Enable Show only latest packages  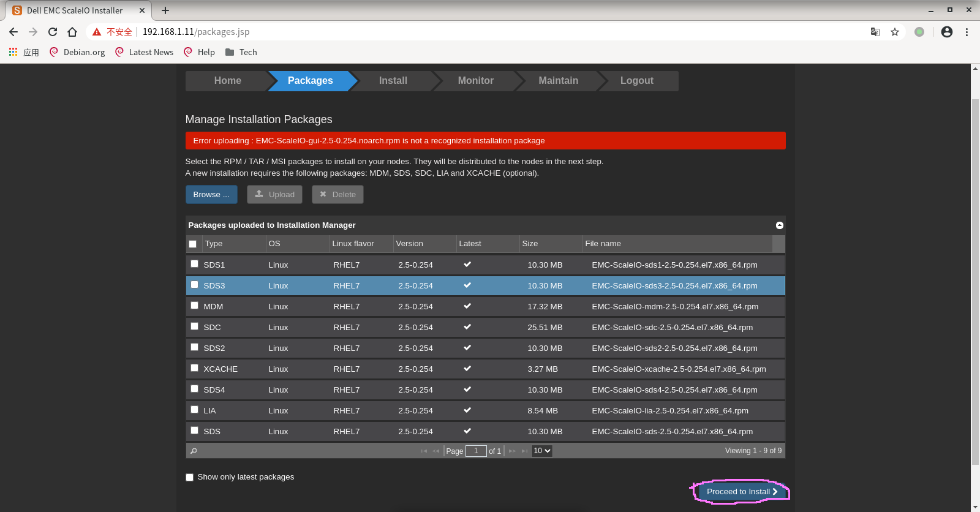pyautogui.click(x=189, y=477)
